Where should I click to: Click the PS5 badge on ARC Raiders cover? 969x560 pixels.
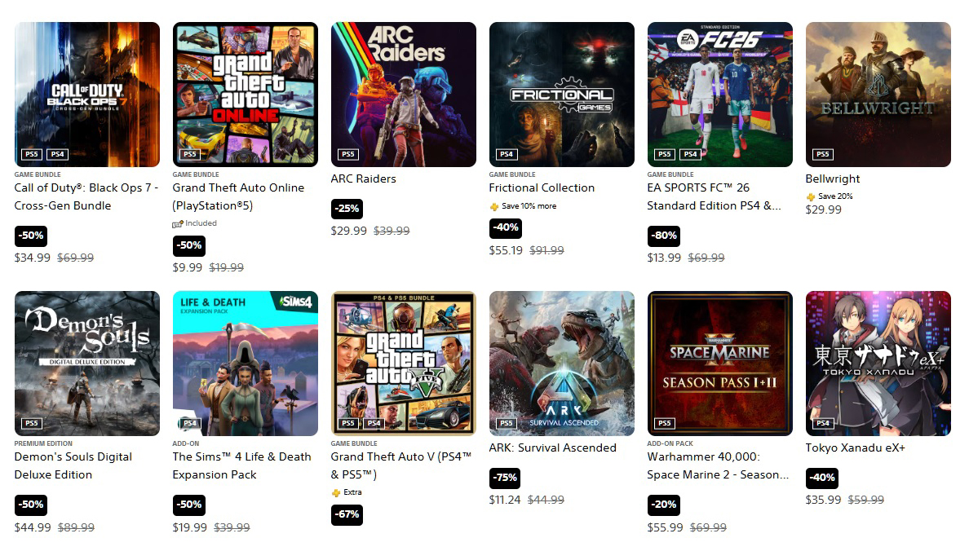(x=348, y=154)
